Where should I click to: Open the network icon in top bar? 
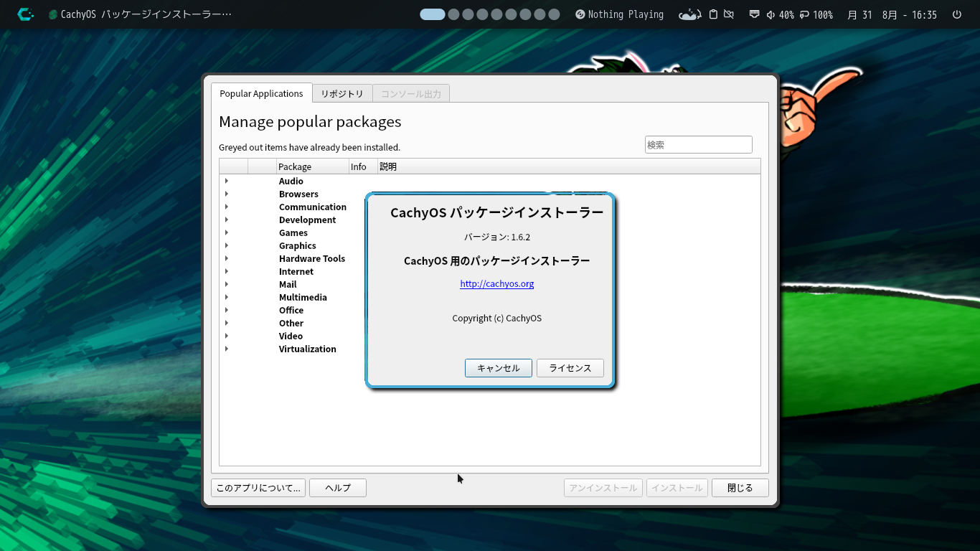coord(754,14)
